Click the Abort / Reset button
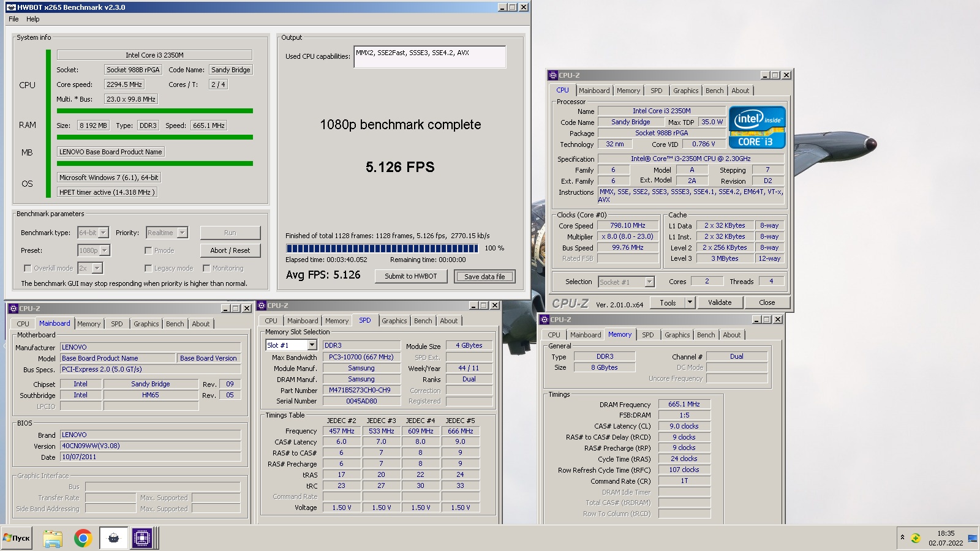This screenshot has height=551, width=980. click(230, 250)
